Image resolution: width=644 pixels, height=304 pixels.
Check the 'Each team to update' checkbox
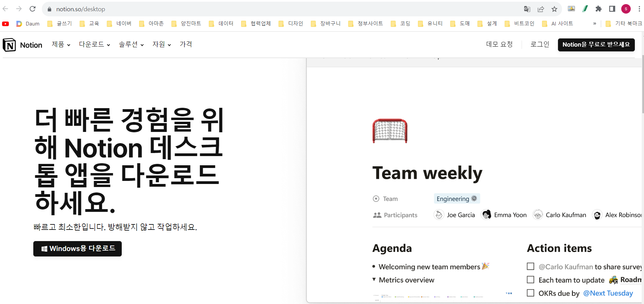530,280
